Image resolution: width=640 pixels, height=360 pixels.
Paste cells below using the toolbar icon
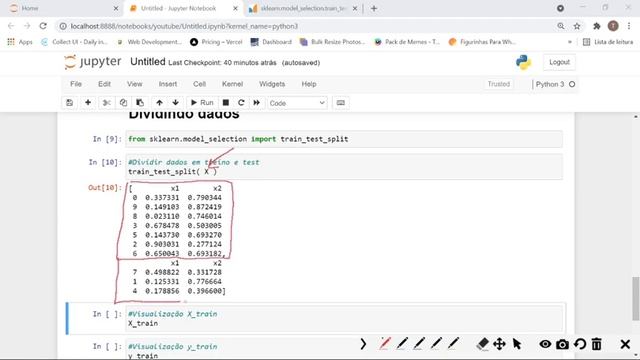coord(140,103)
